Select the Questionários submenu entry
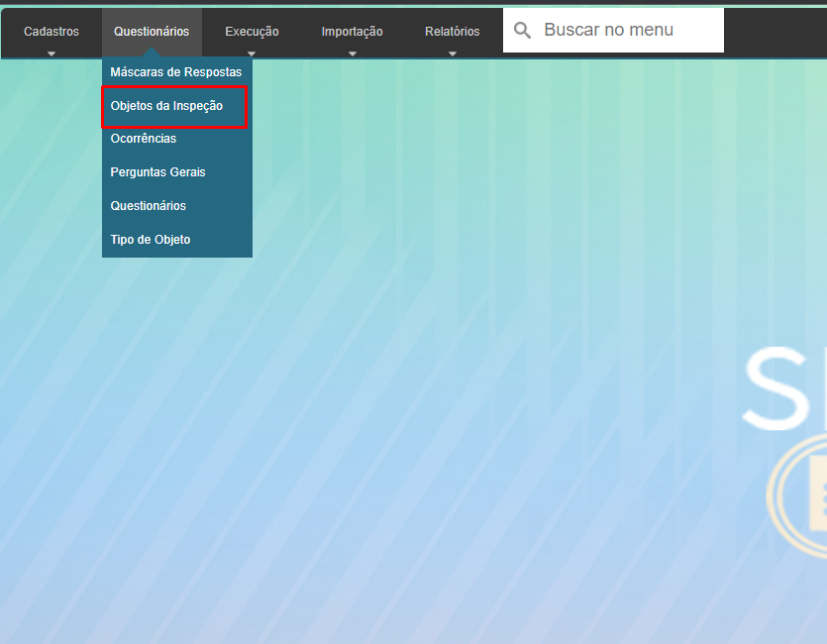Viewport: 827px width, 644px height. click(x=149, y=206)
